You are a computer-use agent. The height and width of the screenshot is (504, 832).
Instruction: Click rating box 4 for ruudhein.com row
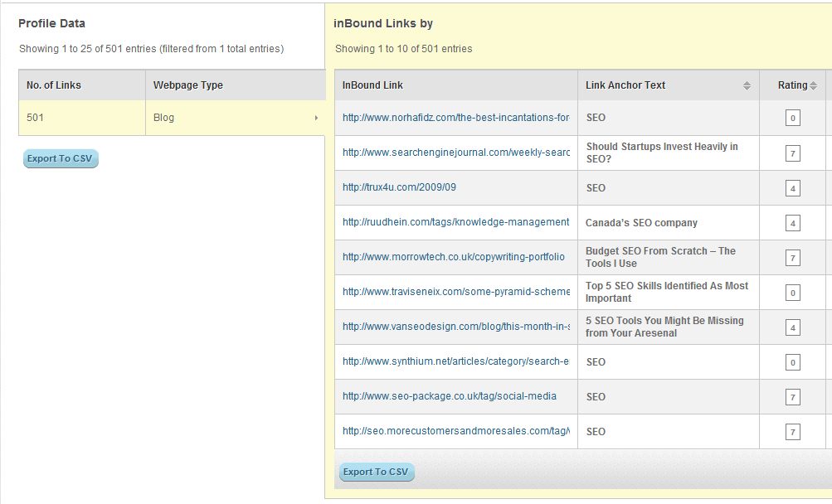tap(793, 223)
